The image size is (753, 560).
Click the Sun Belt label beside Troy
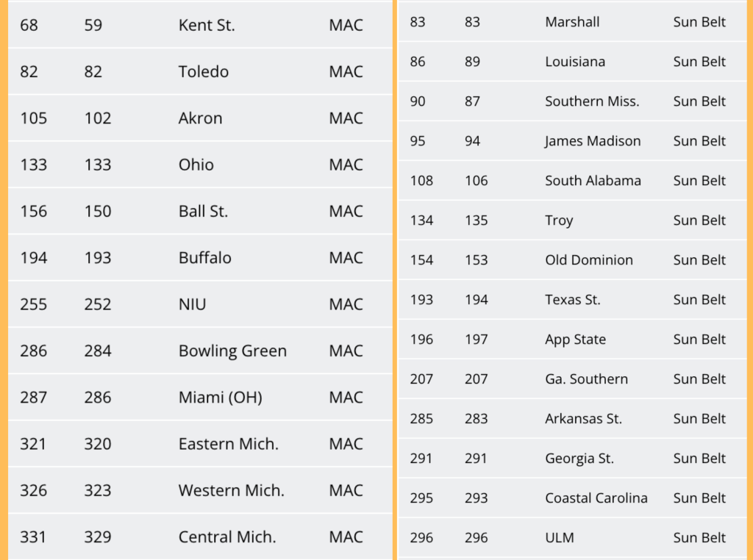699,220
